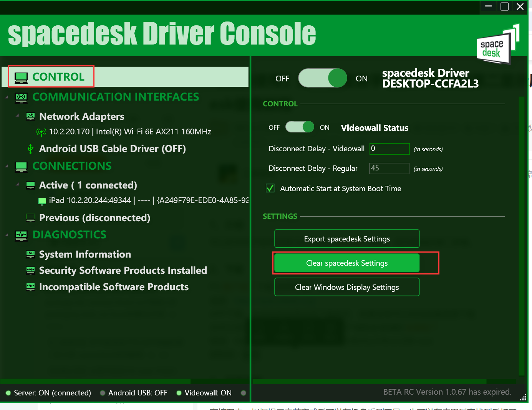Click the System Information icon
The height and width of the screenshot is (410, 532).
(x=30, y=254)
